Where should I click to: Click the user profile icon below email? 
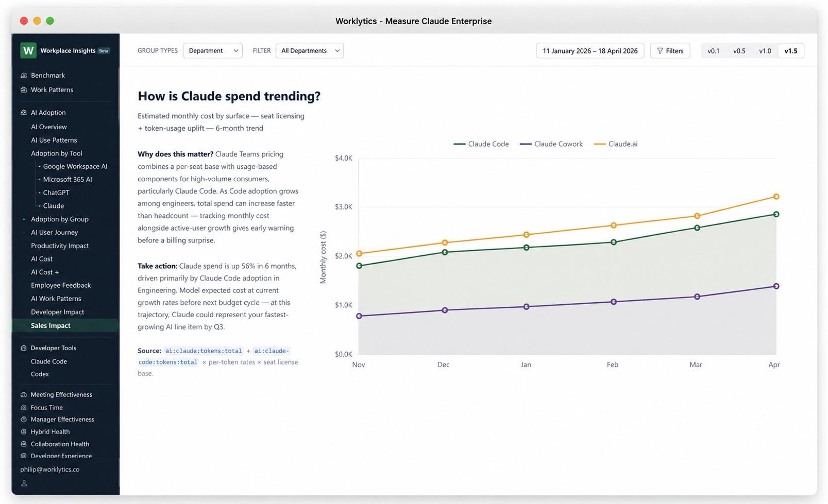pyautogui.click(x=24, y=483)
